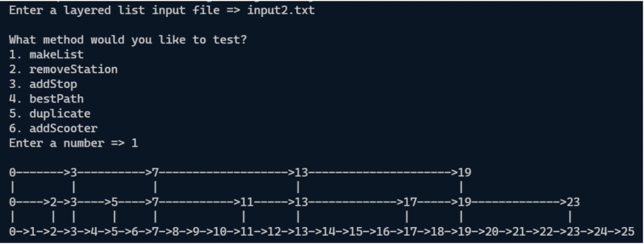Click node 13 in the top layer
The width and height of the screenshot is (644, 244).
click(301, 172)
